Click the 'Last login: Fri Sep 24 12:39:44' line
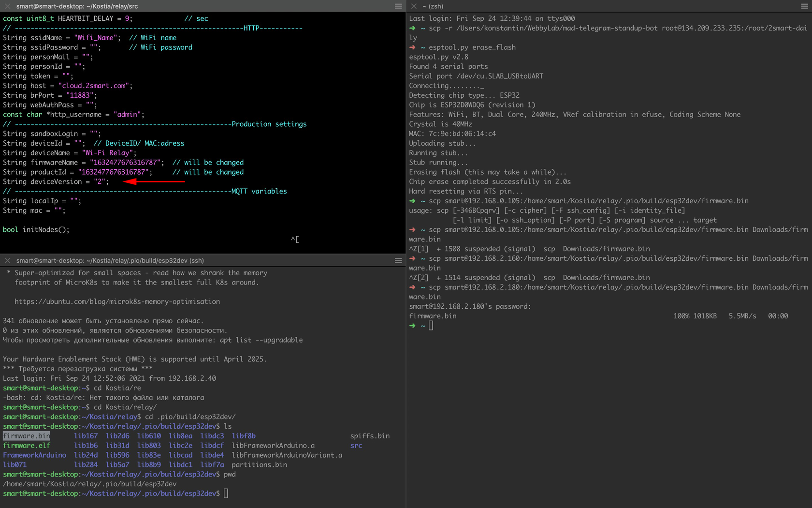The width and height of the screenshot is (812, 508). pyautogui.click(x=492, y=18)
